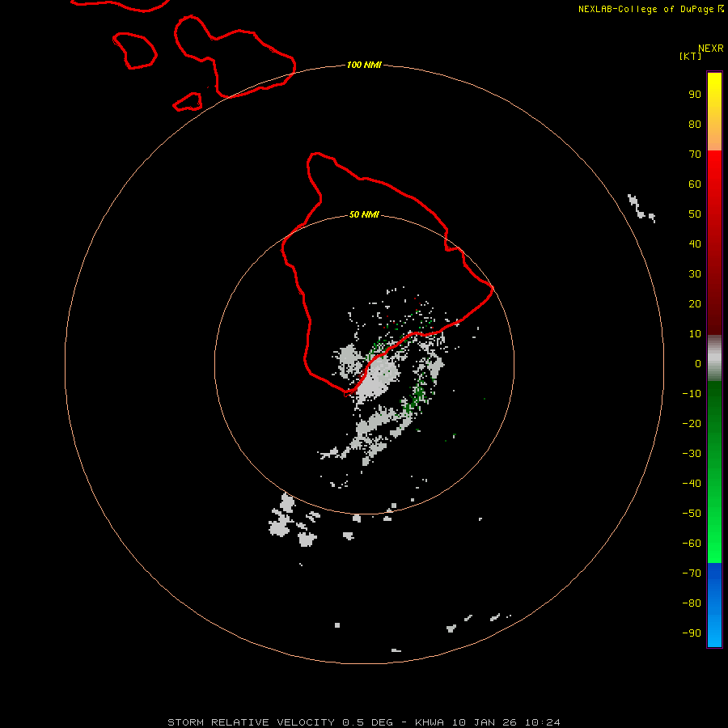Click the -70 value on the velocity scale
This screenshot has height=728, width=728.
tap(692, 573)
